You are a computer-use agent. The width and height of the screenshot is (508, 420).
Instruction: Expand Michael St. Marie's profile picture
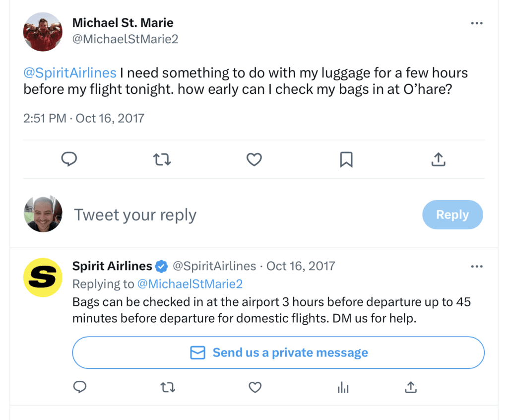point(43,31)
